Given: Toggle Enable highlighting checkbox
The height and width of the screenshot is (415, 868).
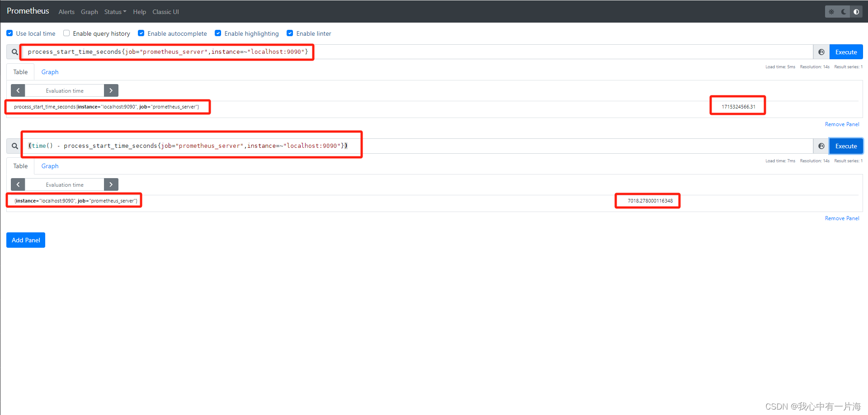Looking at the screenshot, I should coord(218,33).
